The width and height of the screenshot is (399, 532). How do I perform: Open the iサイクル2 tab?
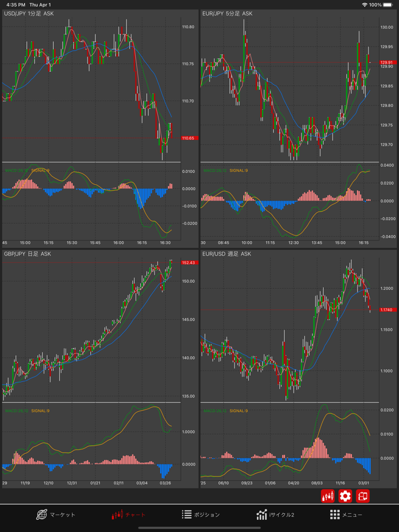click(275, 515)
